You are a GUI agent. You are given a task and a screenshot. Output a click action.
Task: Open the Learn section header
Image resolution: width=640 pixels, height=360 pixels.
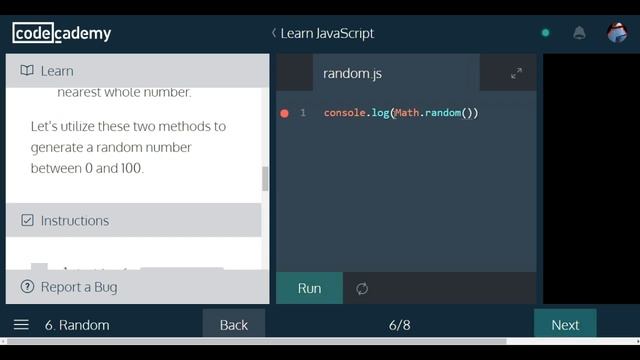point(138,71)
